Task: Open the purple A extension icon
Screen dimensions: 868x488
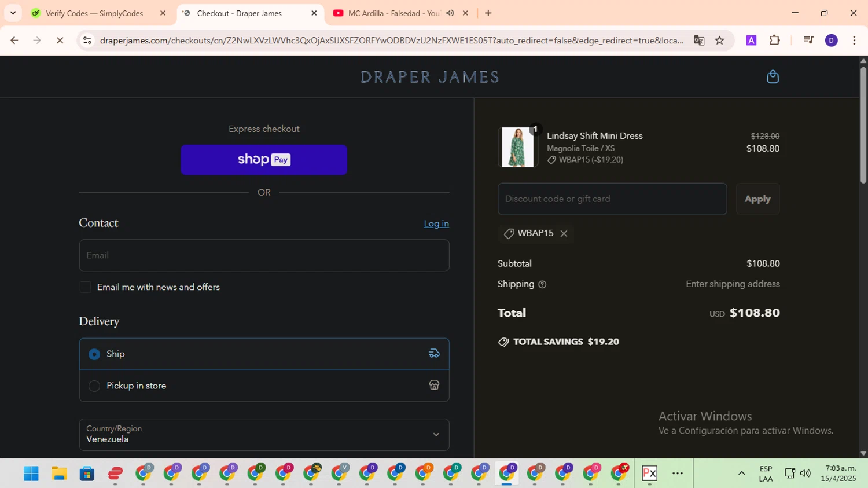Action: pos(751,41)
